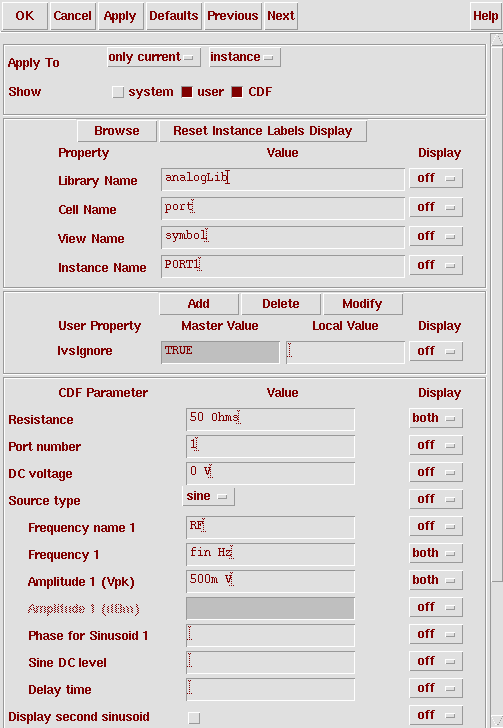Open Library Name display dropdown
This screenshot has width=503, height=728.
[436, 178]
